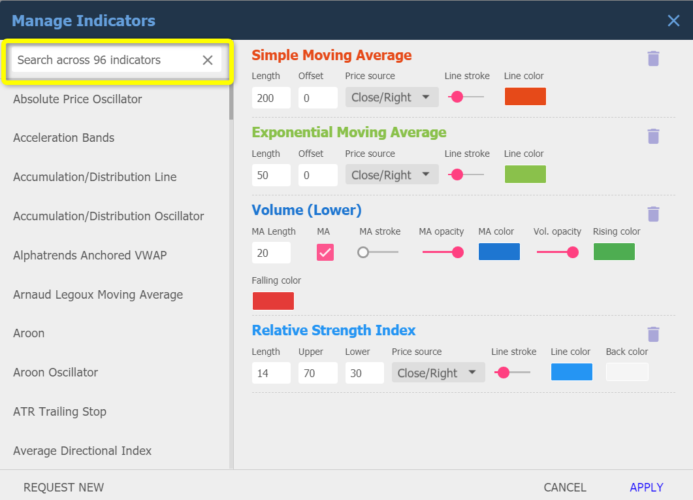Clear the indicator search field
Viewport: 693px width, 500px height.
pyautogui.click(x=208, y=60)
